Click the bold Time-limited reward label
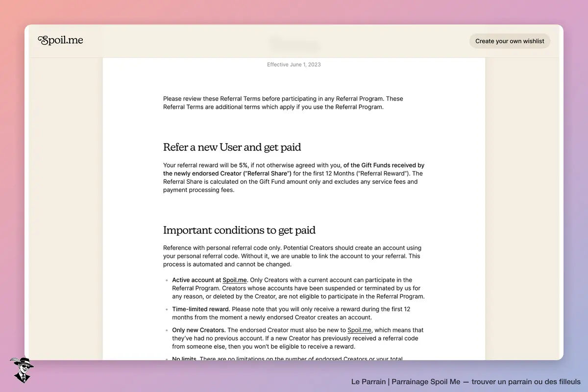Viewport: 588px width, 392px height. click(x=201, y=309)
